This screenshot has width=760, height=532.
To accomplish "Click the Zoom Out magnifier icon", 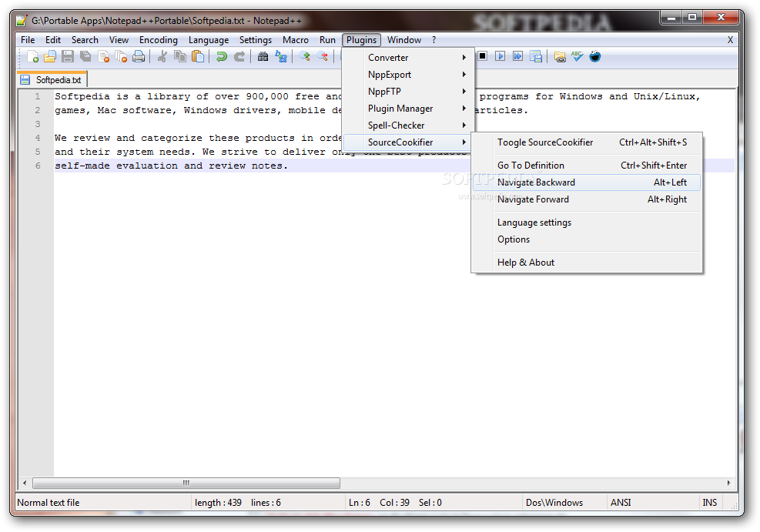I will point(323,57).
